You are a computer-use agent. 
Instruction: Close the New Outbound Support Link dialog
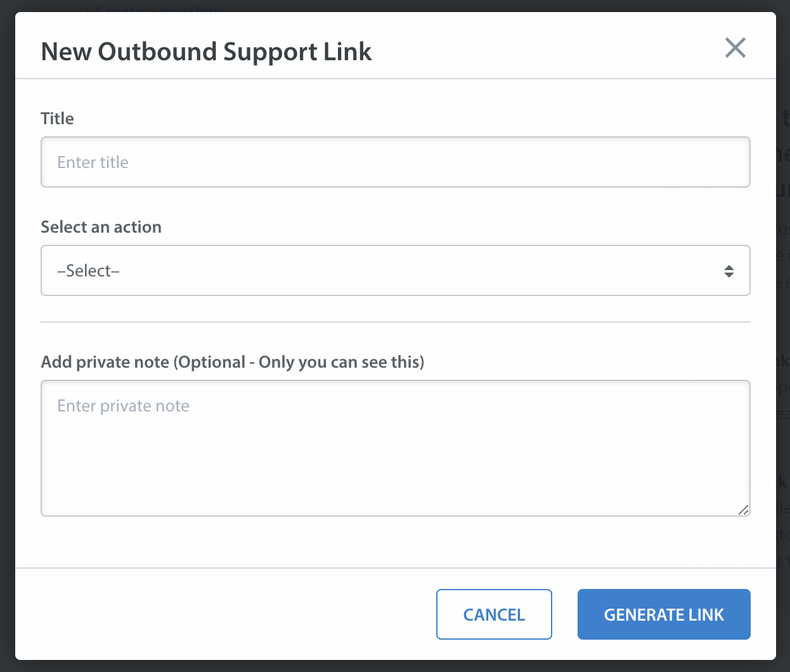coord(735,48)
